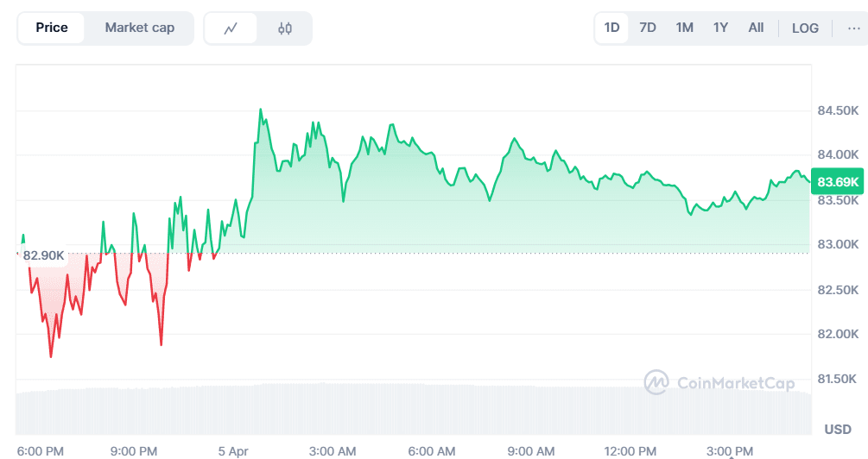Switch to line chart view
Screen dimensions: 868x459
[231, 28]
